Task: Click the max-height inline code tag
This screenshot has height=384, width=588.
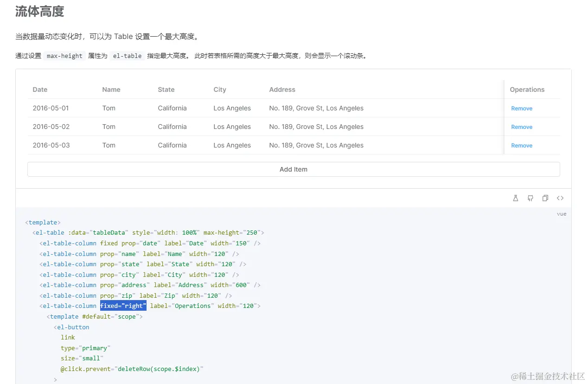Action: pos(64,56)
